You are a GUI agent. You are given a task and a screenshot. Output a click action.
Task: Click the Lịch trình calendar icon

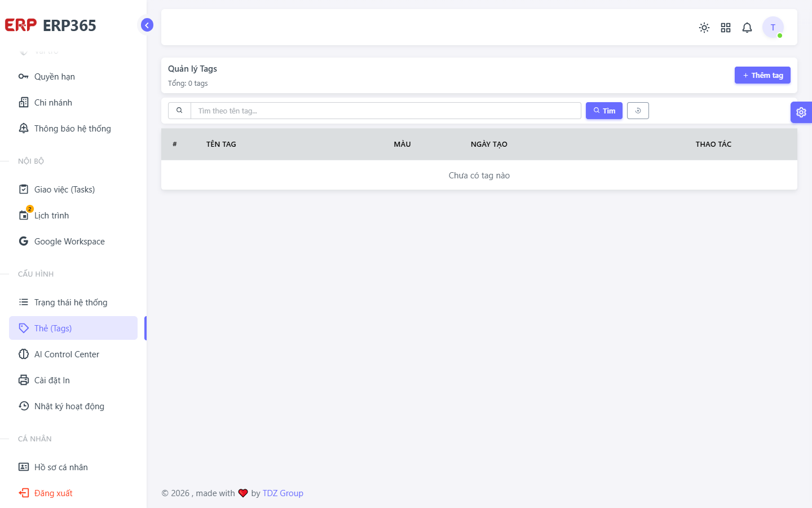tap(24, 216)
